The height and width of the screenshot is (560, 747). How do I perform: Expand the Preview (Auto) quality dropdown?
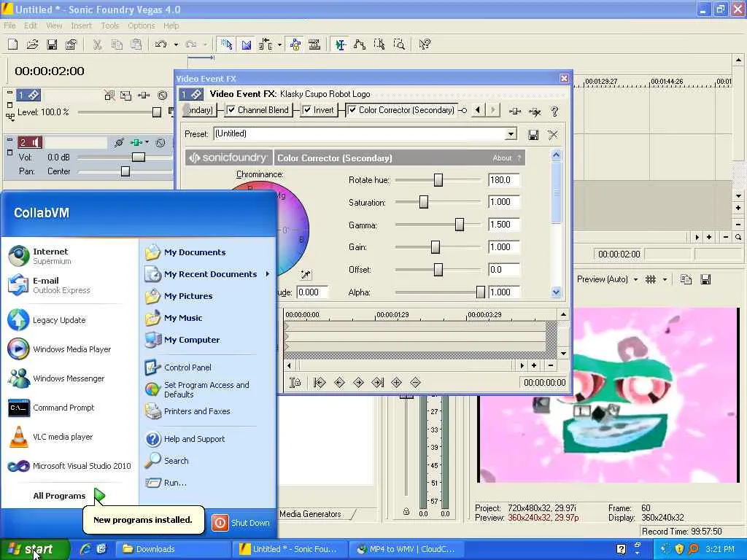tap(635, 279)
